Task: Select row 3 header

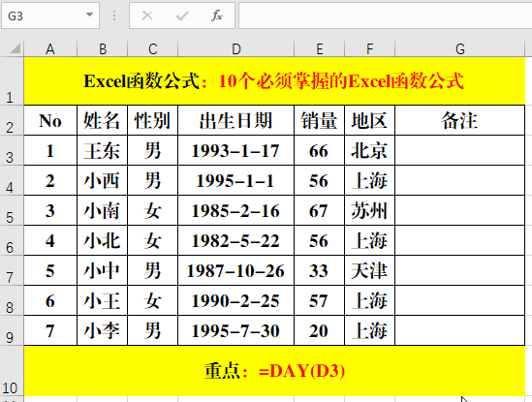Action: (12, 150)
